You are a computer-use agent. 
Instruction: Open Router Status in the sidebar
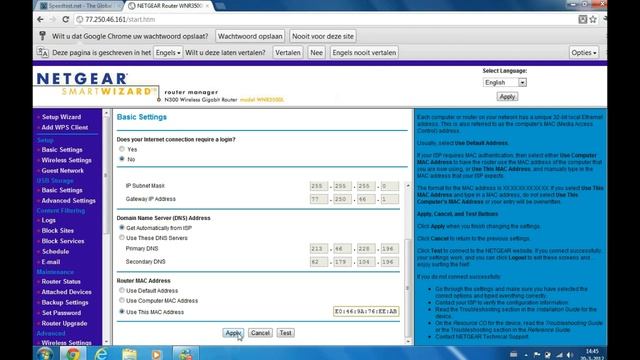tap(61, 282)
